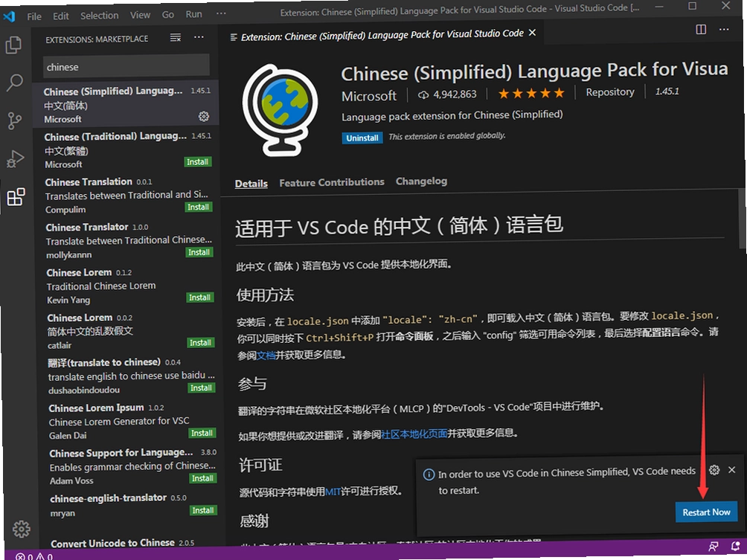Screen dimensions: 747x560
Task: Click the globe extension icon
Action: 280,110
